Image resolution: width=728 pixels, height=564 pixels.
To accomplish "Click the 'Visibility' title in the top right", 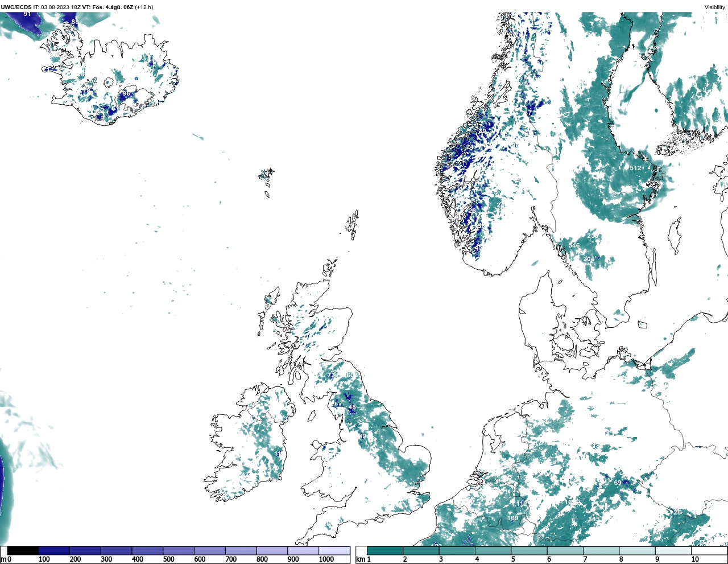I will 715,7.
